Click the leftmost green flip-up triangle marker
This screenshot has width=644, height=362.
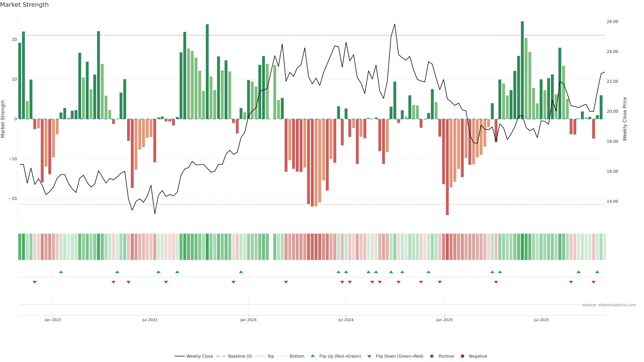(x=61, y=272)
